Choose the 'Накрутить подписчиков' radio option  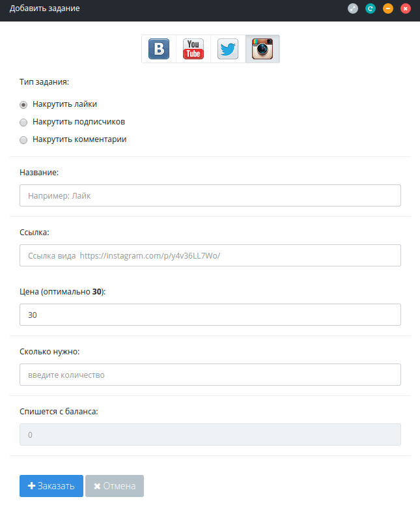[23, 122]
